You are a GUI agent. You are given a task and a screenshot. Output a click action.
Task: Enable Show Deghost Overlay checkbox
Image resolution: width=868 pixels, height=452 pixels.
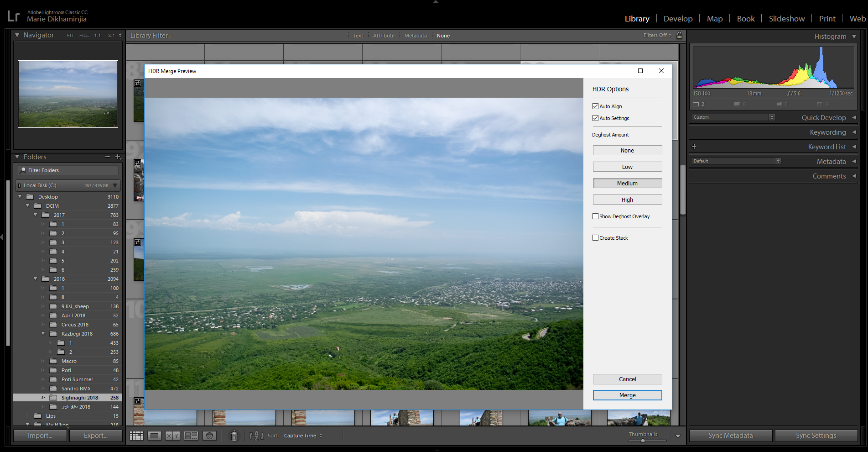pyautogui.click(x=595, y=216)
